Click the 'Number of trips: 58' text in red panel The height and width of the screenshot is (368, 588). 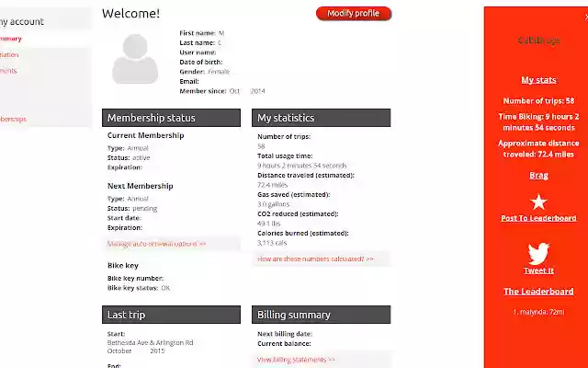pyautogui.click(x=538, y=101)
